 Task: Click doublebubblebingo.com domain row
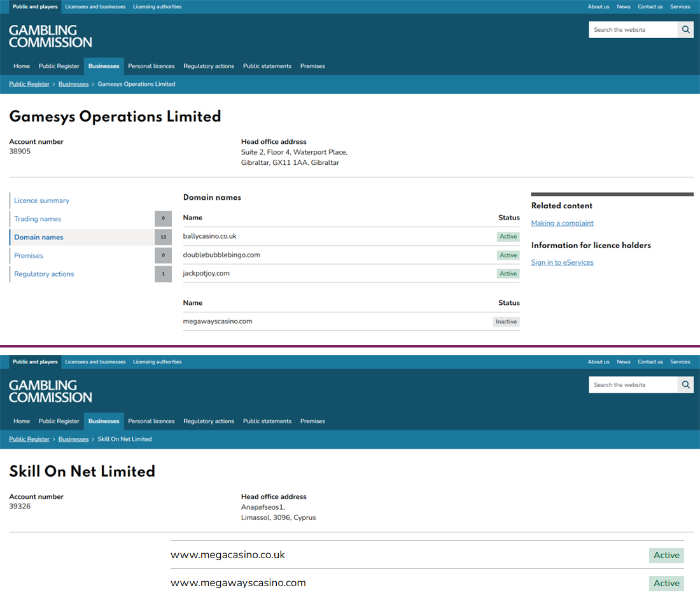[351, 255]
